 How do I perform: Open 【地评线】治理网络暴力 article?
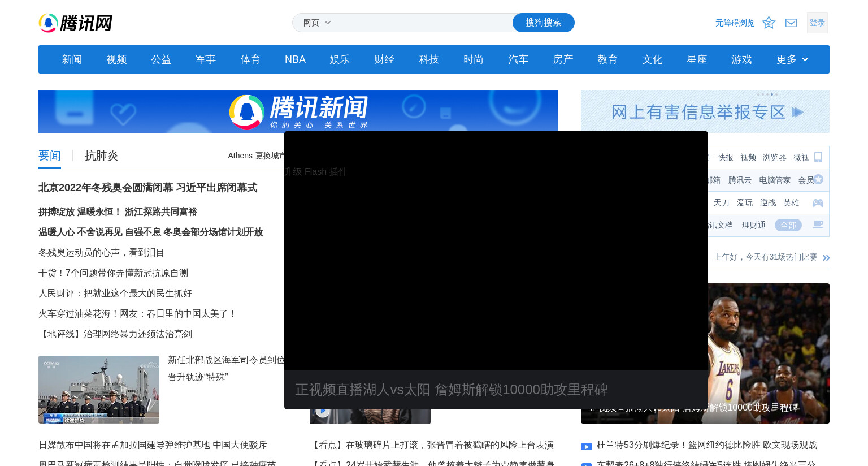pyautogui.click(x=115, y=334)
